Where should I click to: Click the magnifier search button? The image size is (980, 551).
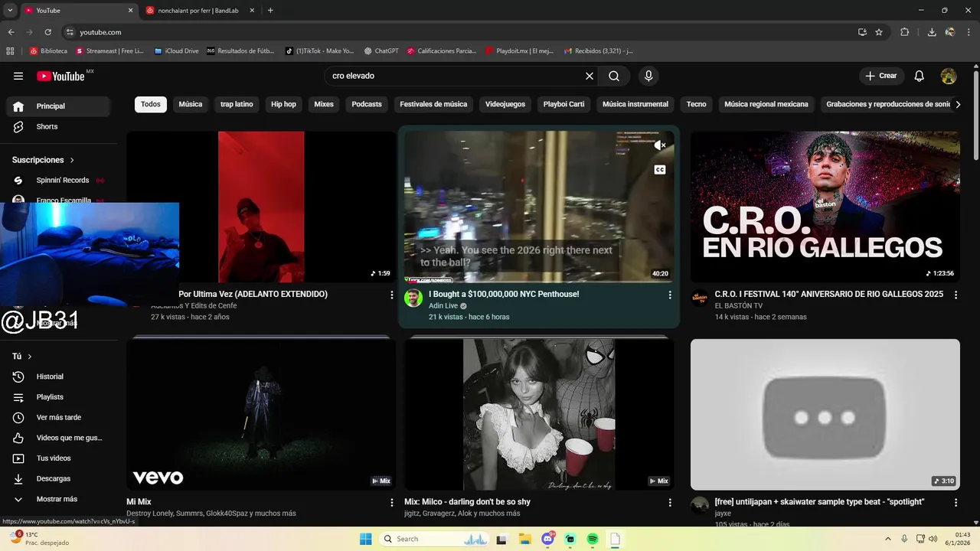pos(614,76)
